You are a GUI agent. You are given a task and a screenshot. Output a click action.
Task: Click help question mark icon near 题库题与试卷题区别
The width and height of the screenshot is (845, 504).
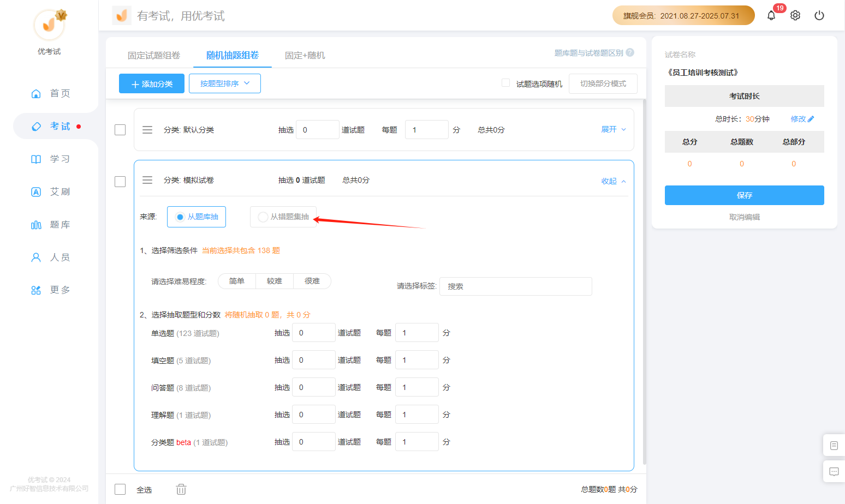[x=630, y=52]
